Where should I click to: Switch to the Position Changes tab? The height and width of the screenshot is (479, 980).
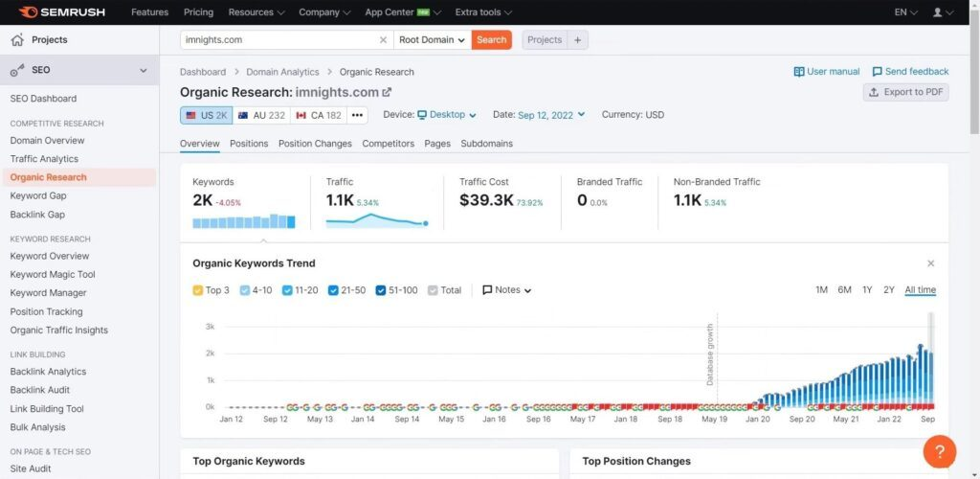(x=315, y=143)
